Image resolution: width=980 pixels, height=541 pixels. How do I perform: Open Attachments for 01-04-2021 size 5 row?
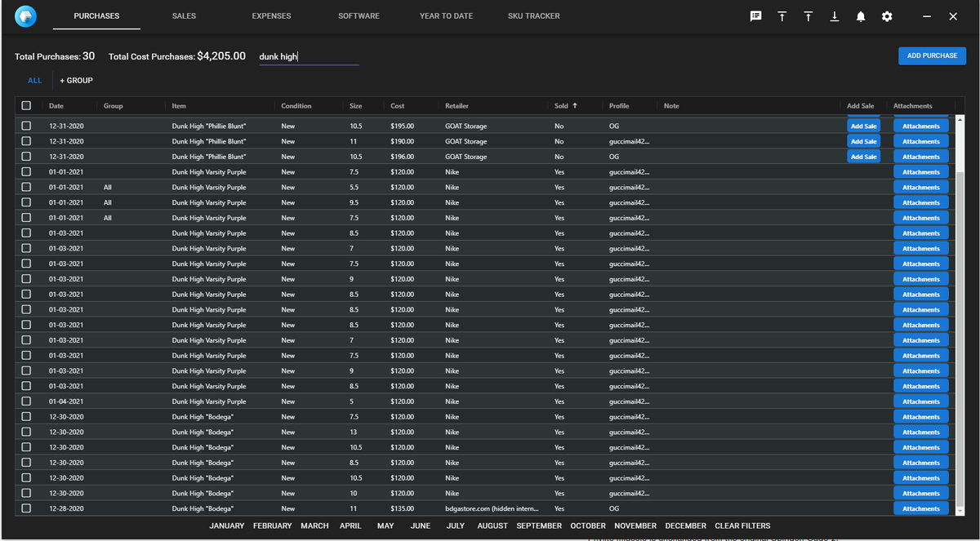coord(921,401)
